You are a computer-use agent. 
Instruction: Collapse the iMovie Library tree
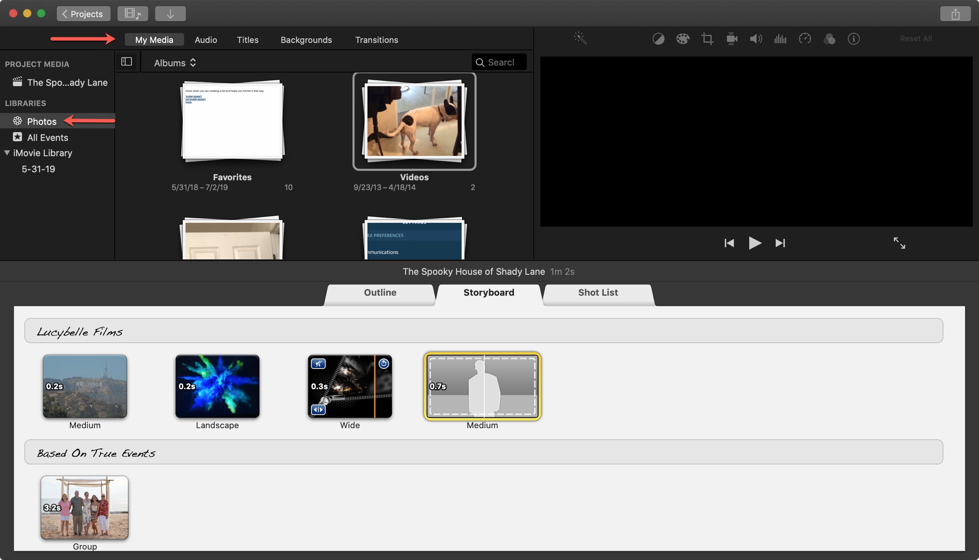[7, 153]
